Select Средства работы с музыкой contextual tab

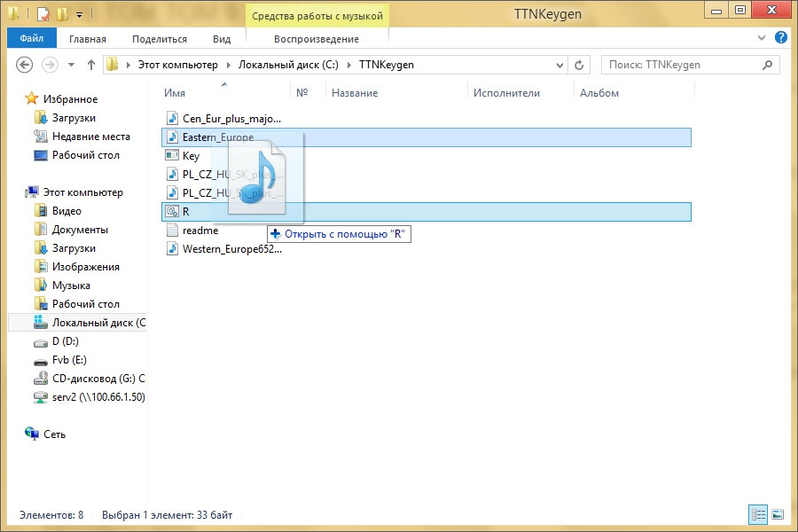click(317, 16)
